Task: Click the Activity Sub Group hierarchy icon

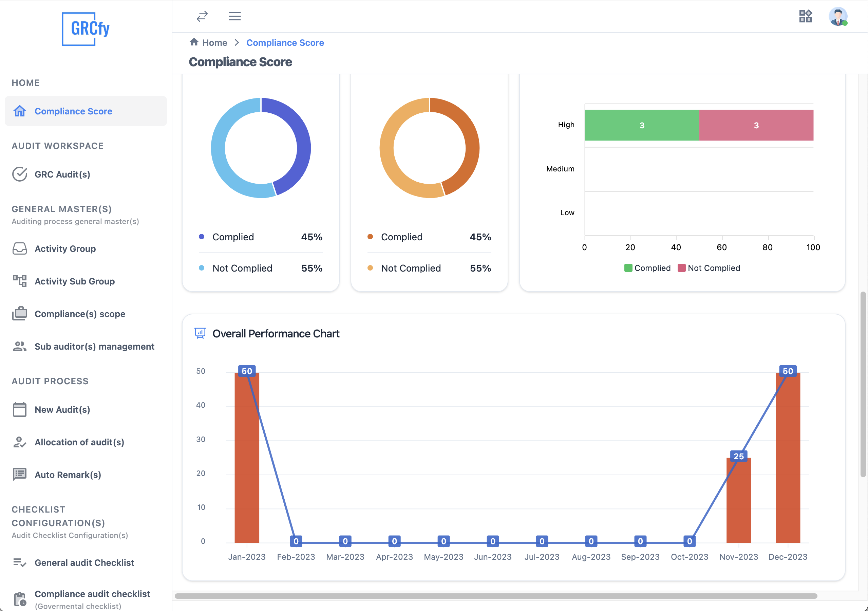Action: (20, 281)
